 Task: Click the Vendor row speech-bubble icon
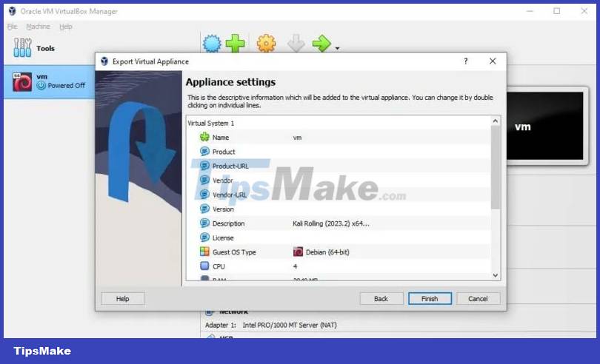(204, 180)
